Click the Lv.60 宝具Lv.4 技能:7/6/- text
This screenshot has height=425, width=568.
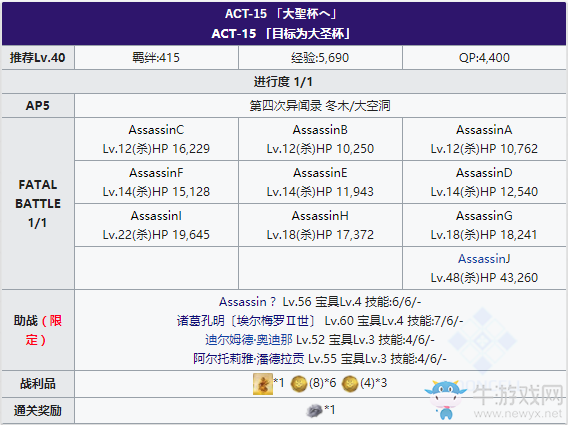[x=394, y=321]
